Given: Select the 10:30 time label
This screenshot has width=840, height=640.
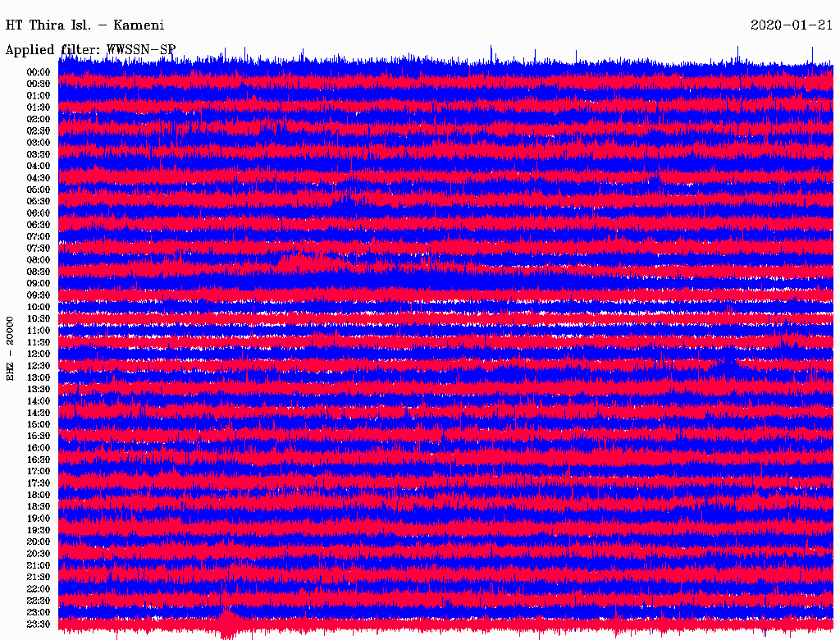Looking at the screenshot, I should point(39,318).
